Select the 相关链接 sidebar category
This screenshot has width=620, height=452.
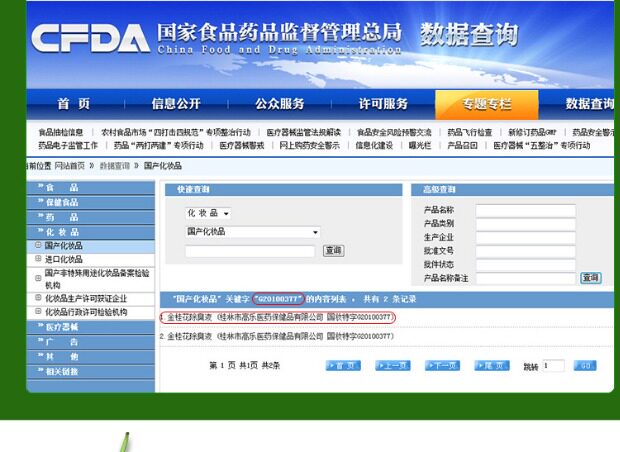tap(91, 371)
